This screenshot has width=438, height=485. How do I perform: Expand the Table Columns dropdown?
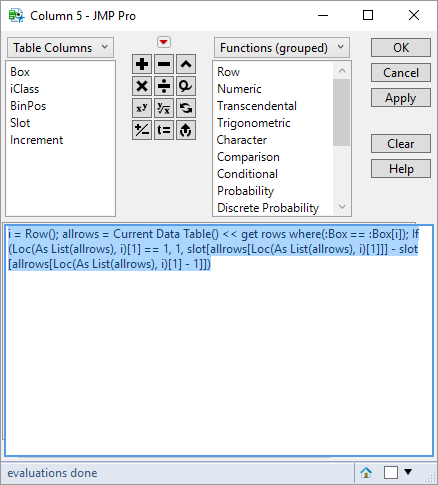pyautogui.click(x=60, y=48)
